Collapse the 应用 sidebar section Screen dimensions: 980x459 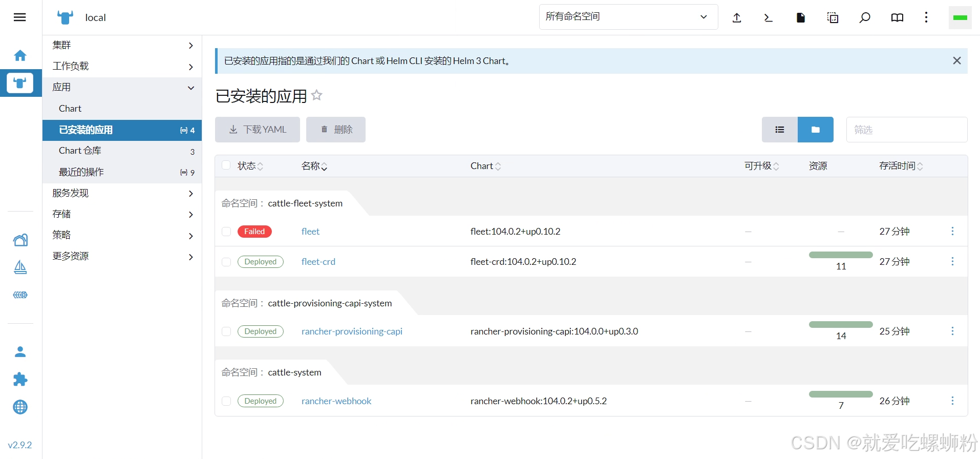(x=122, y=87)
